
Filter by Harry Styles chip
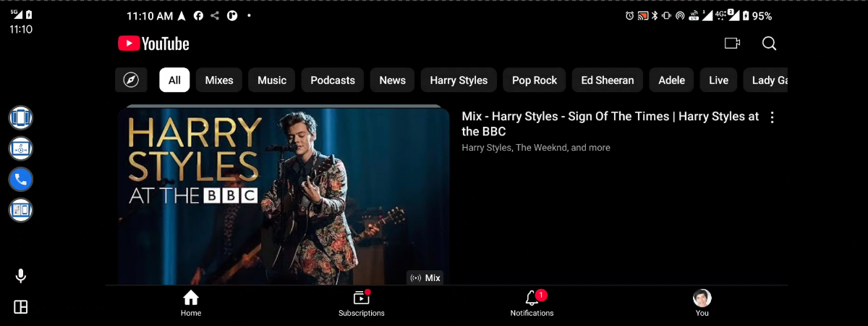click(x=459, y=80)
